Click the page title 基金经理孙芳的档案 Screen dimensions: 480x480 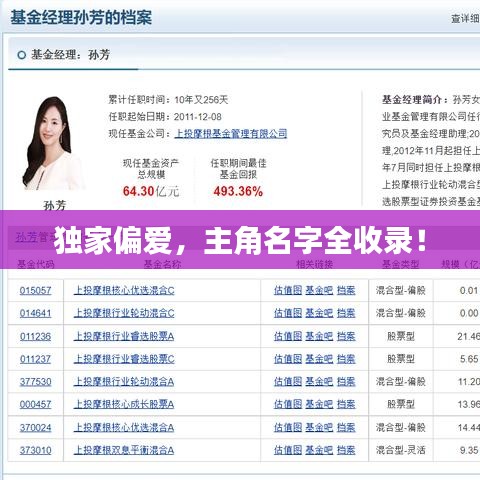pyautogui.click(x=81, y=18)
